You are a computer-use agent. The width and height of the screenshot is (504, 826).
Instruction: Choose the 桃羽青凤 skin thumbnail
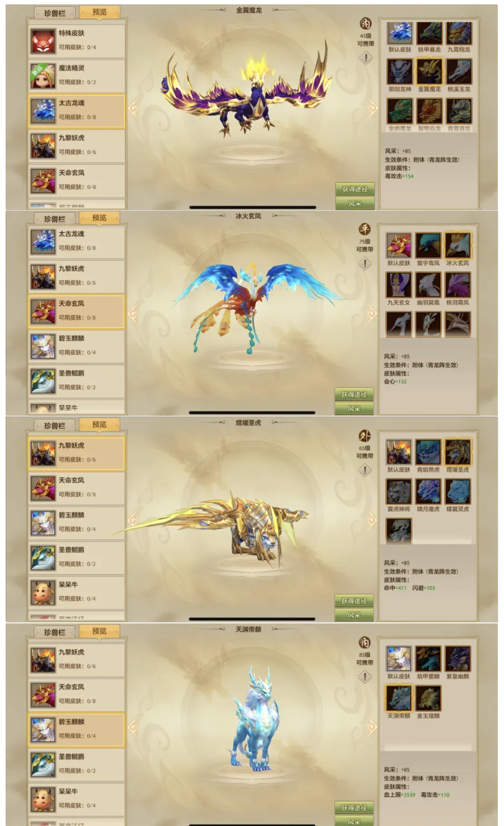tap(459, 285)
